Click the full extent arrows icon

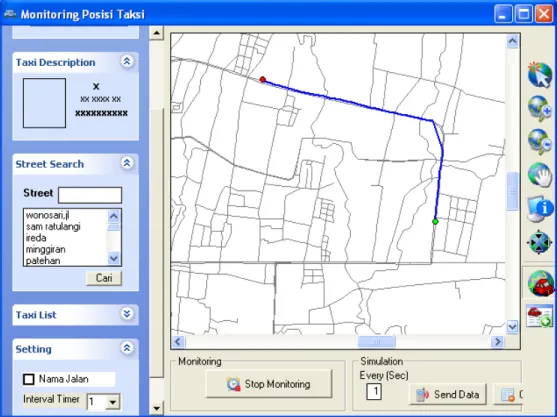pos(539,242)
